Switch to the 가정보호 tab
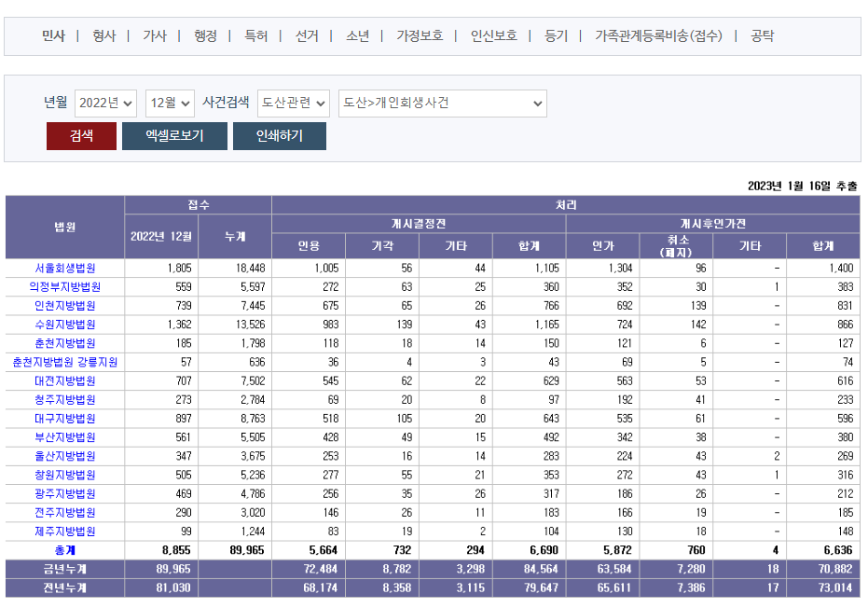This screenshot has height=608, width=868. coord(420,36)
